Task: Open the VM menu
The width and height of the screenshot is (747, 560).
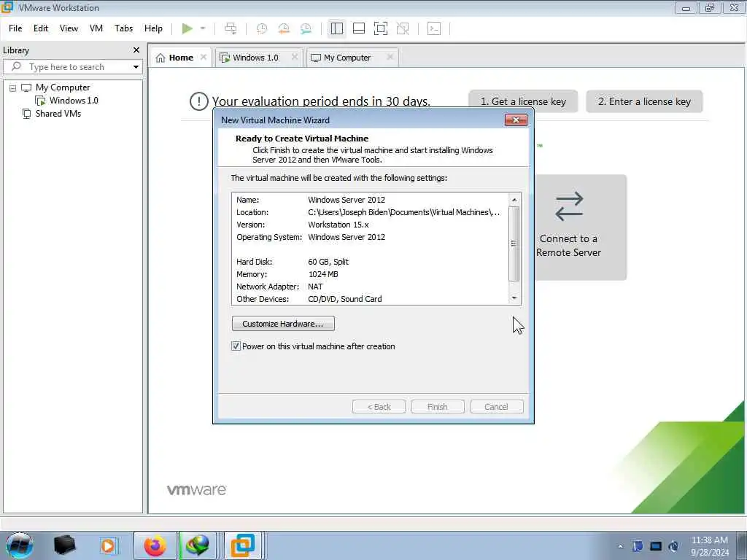Action: coord(96,28)
